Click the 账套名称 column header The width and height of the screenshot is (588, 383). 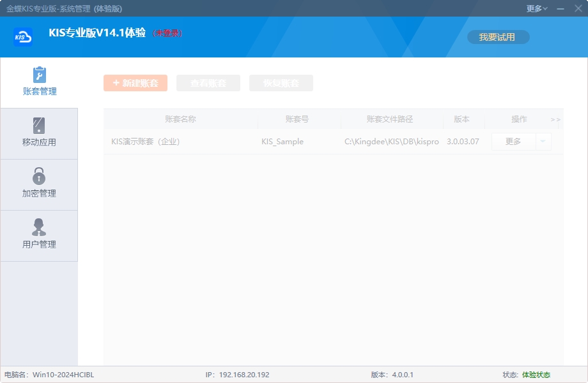(x=180, y=119)
